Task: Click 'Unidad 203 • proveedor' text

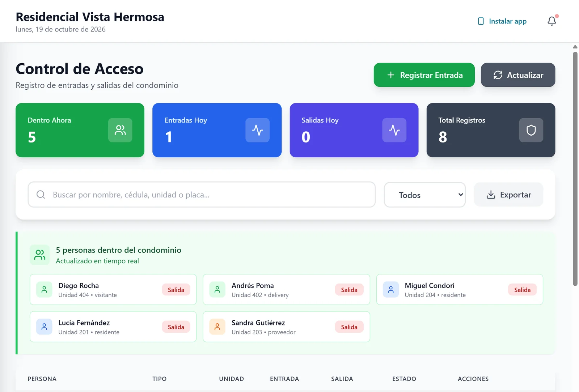Action: point(263,332)
